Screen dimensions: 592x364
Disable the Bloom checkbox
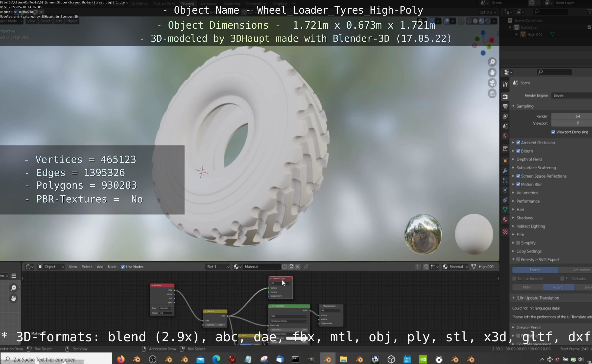[518, 151]
